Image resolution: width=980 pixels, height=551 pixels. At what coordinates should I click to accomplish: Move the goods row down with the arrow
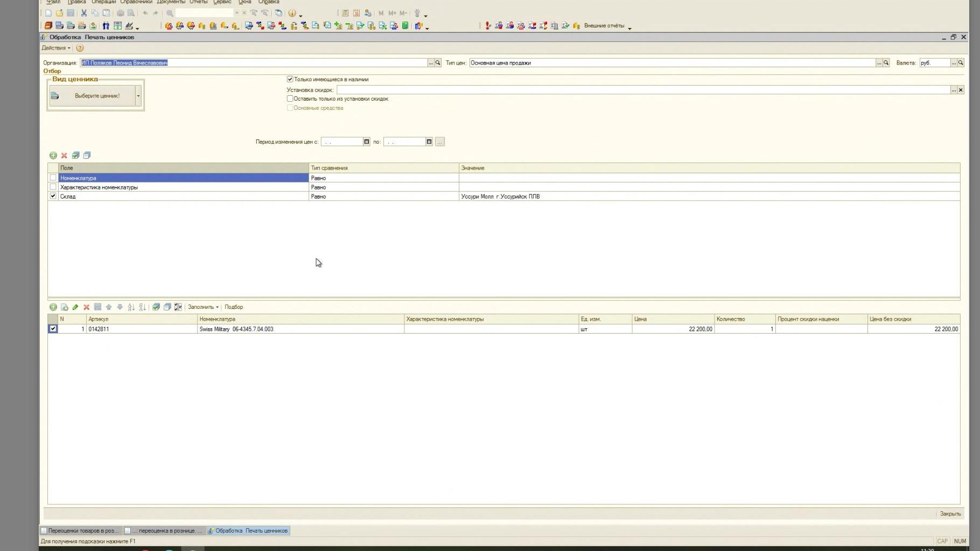tap(120, 307)
